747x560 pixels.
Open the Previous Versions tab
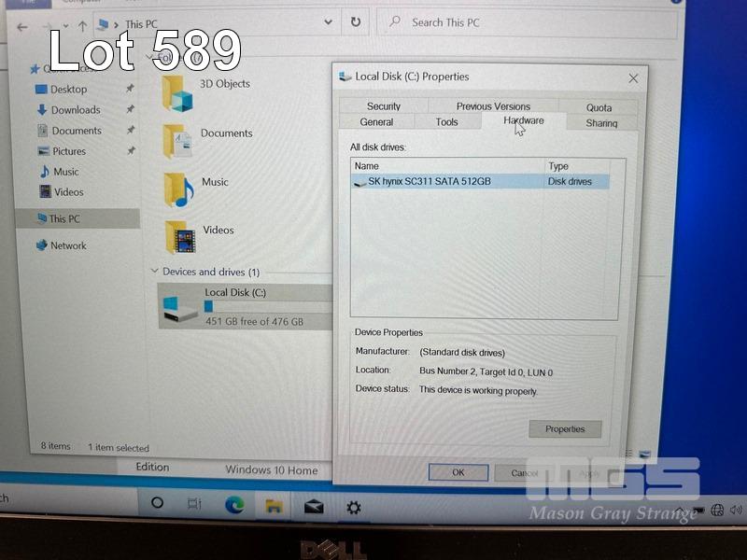coord(493,106)
